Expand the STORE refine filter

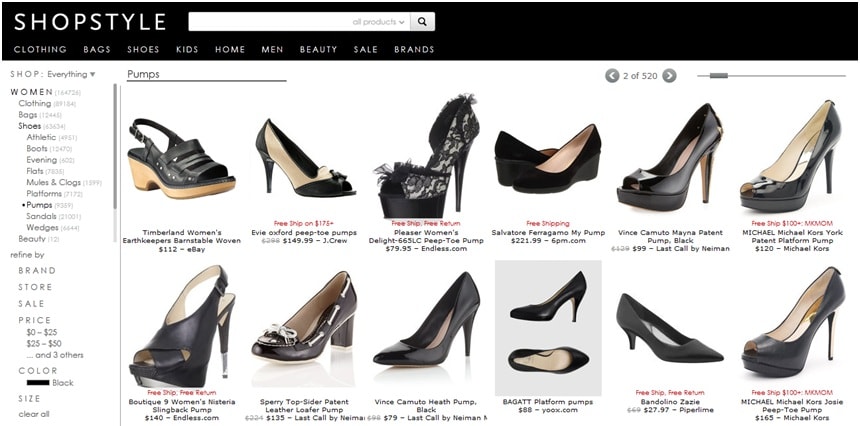pyautogui.click(x=36, y=287)
